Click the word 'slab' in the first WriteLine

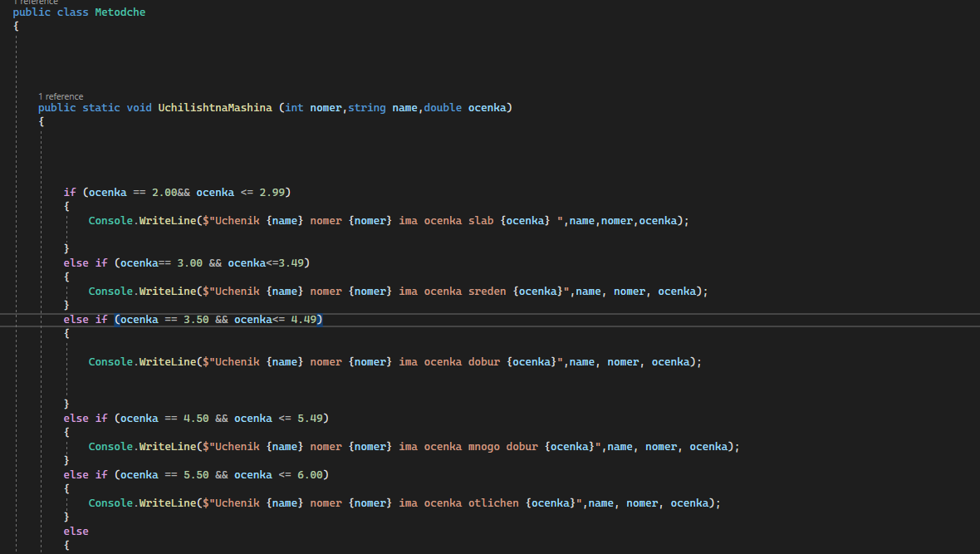pyautogui.click(x=480, y=220)
